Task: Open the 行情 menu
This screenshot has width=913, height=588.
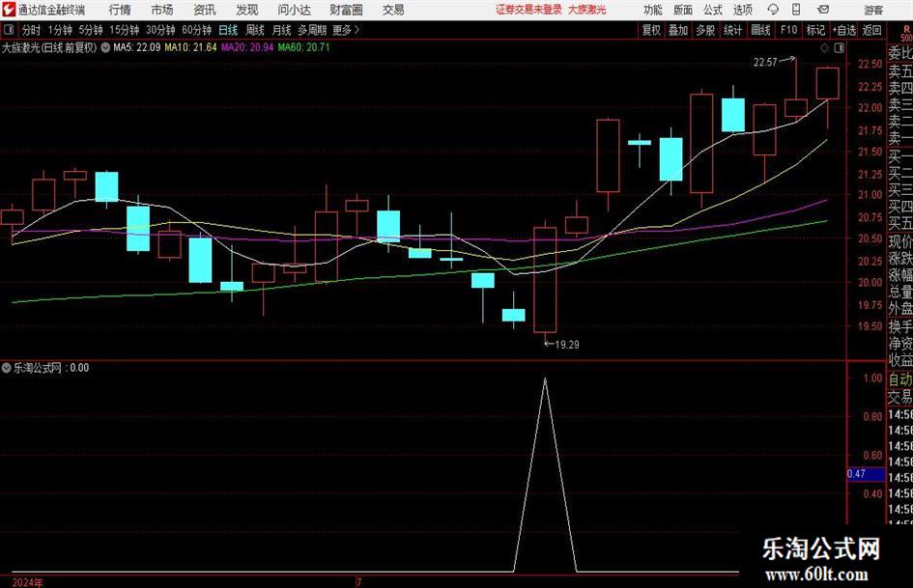Action: (x=120, y=10)
